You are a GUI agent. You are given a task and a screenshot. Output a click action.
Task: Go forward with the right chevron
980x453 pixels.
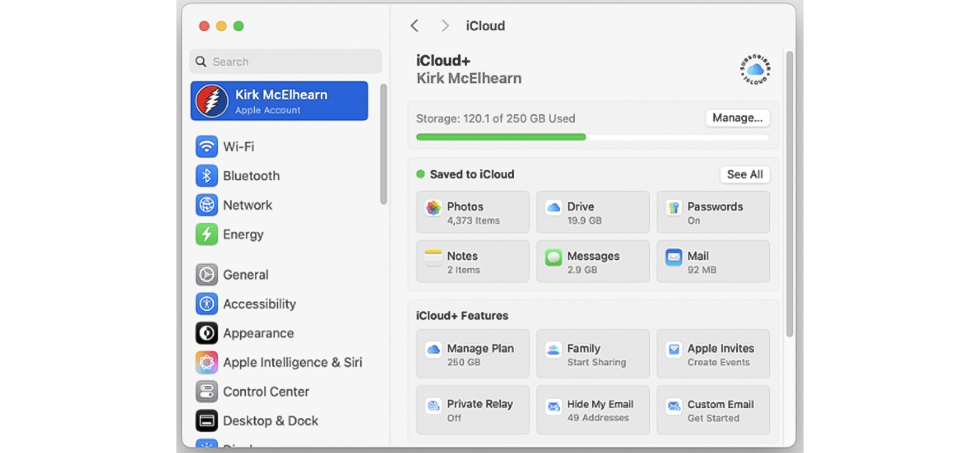[x=445, y=26]
